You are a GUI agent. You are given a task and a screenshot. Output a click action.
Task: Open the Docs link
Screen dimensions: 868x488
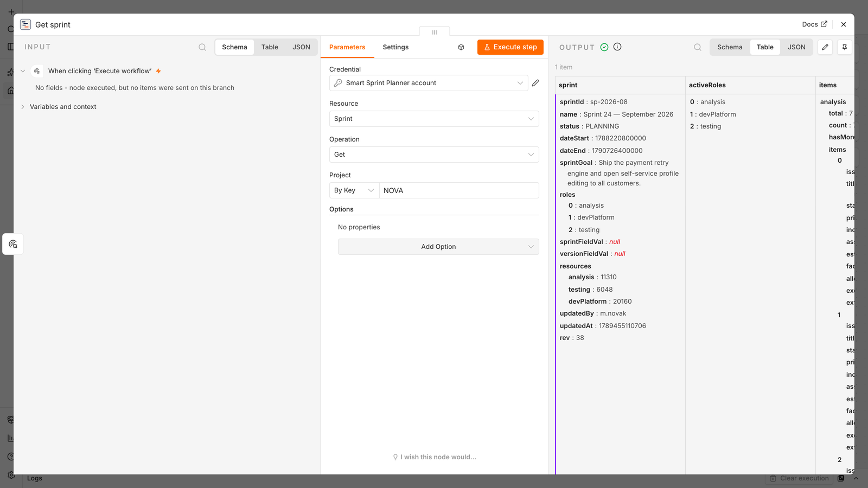[x=814, y=24]
